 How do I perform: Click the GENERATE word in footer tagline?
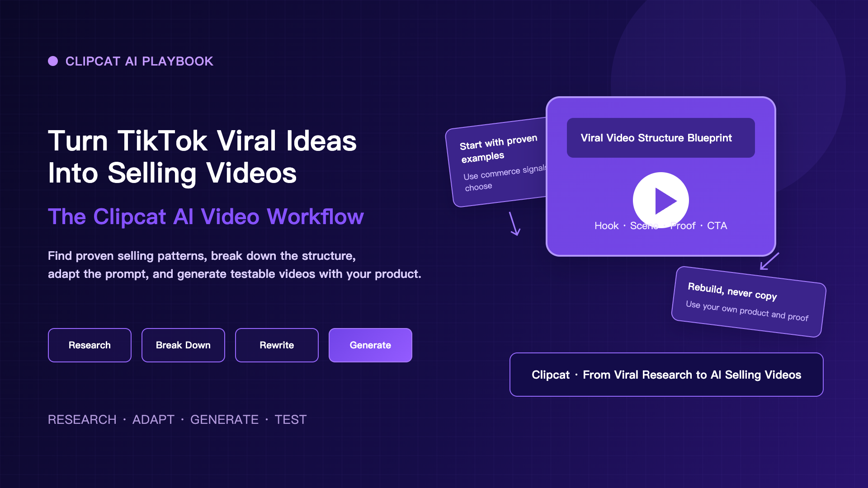click(224, 420)
